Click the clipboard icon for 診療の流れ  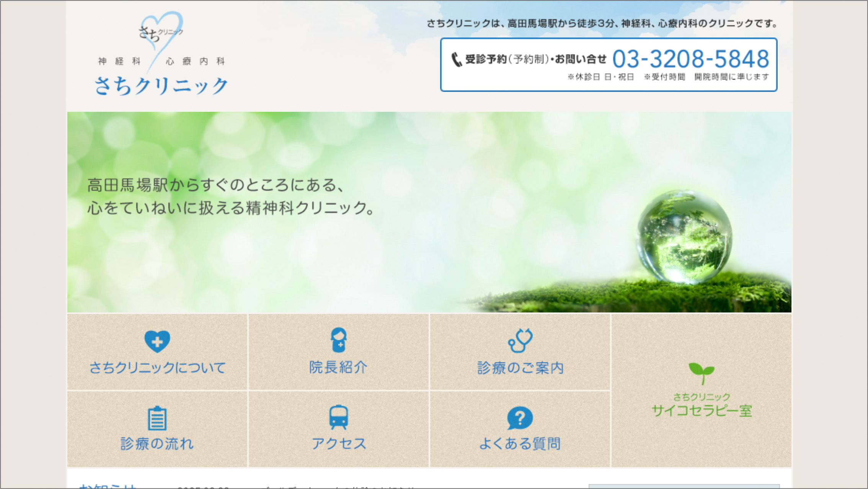pos(157,418)
